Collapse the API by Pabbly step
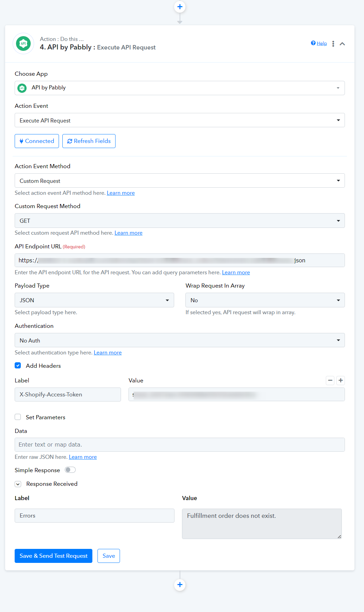This screenshot has height=612, width=364. [342, 44]
